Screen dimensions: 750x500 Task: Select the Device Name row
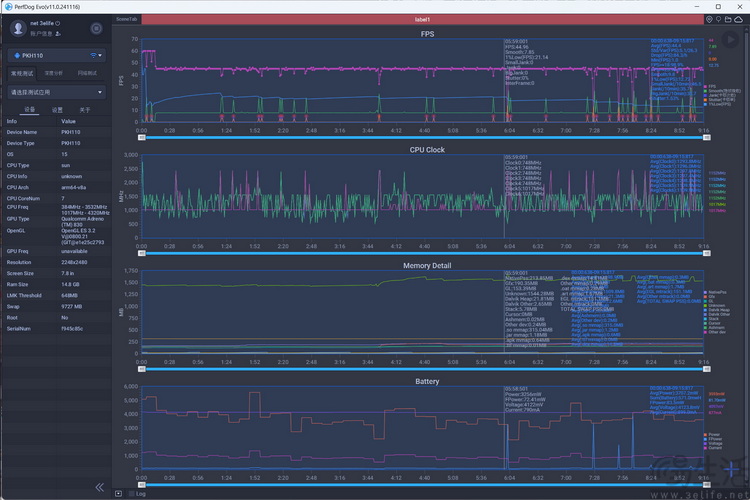tap(56, 132)
